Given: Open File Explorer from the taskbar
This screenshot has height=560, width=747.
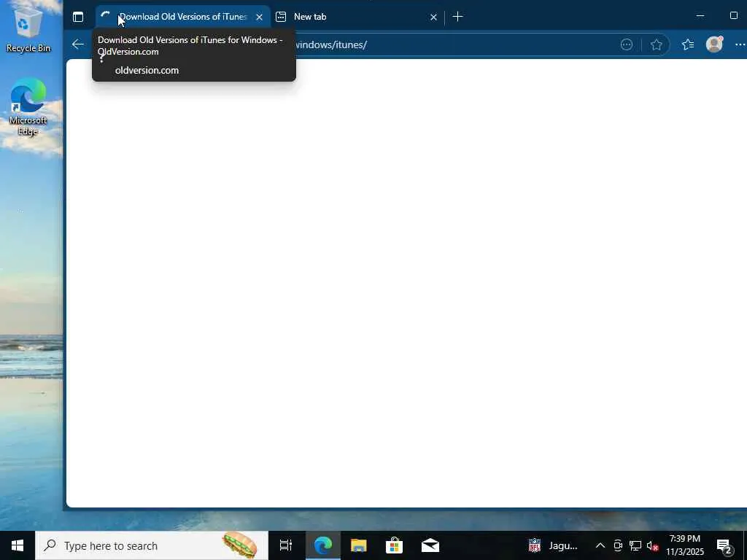Looking at the screenshot, I should point(358,545).
